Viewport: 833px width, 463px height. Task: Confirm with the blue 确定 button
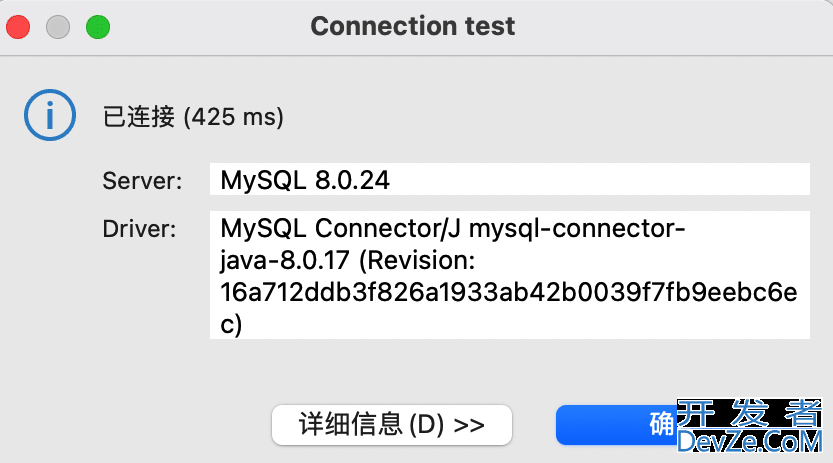616,425
